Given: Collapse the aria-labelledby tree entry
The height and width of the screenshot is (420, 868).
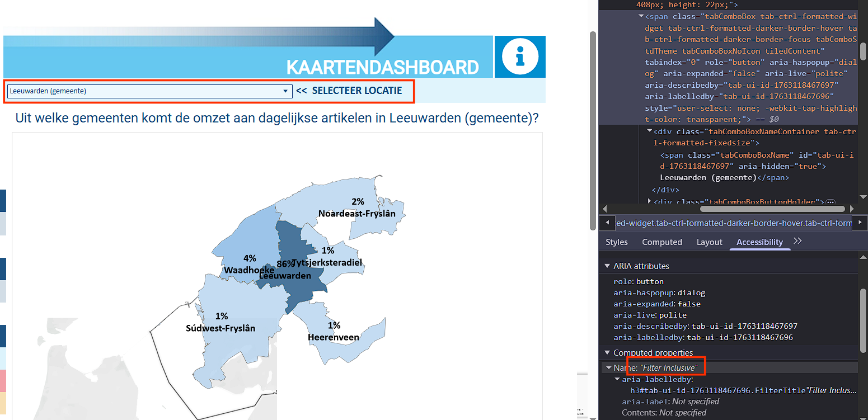Looking at the screenshot, I should (x=617, y=379).
